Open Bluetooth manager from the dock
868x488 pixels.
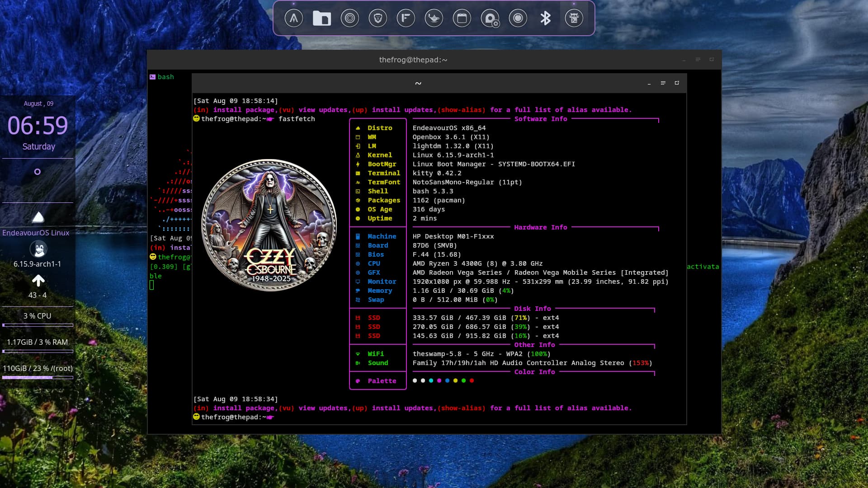pos(546,19)
